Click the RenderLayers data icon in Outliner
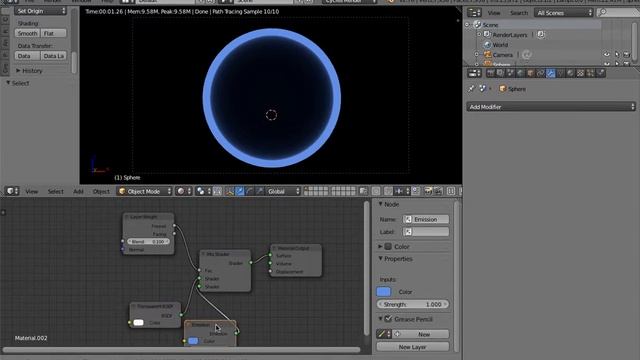Image resolution: width=640 pixels, height=360 pixels. [x=541, y=35]
